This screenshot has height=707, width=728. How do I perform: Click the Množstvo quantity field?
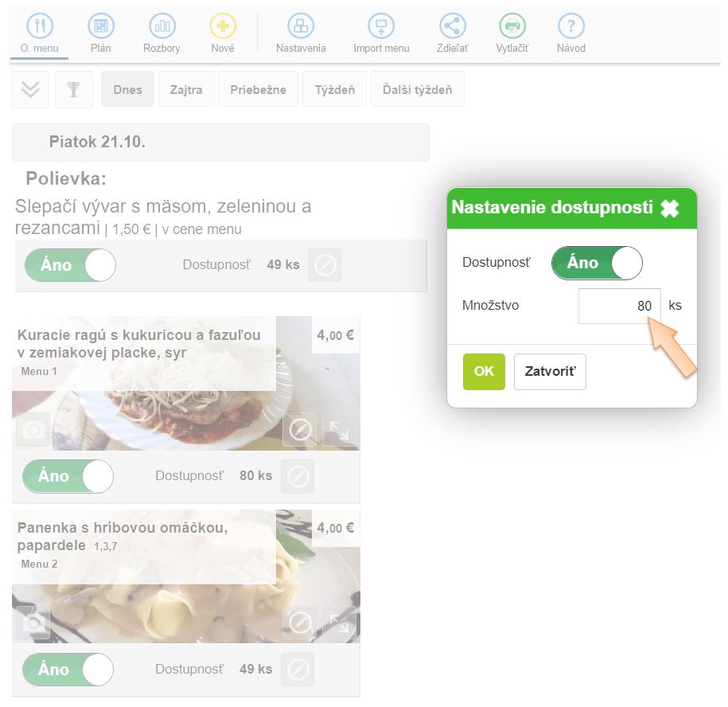tap(619, 306)
